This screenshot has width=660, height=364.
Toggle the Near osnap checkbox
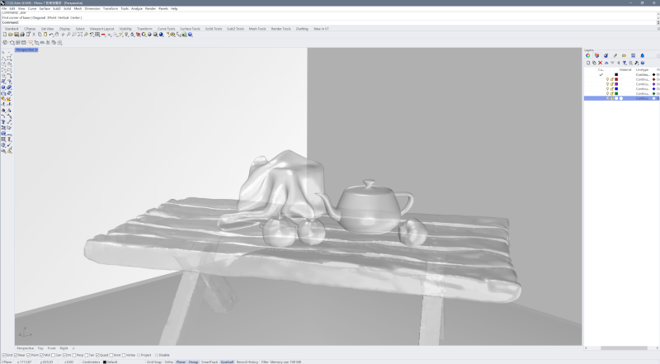pyautogui.click(x=16, y=355)
